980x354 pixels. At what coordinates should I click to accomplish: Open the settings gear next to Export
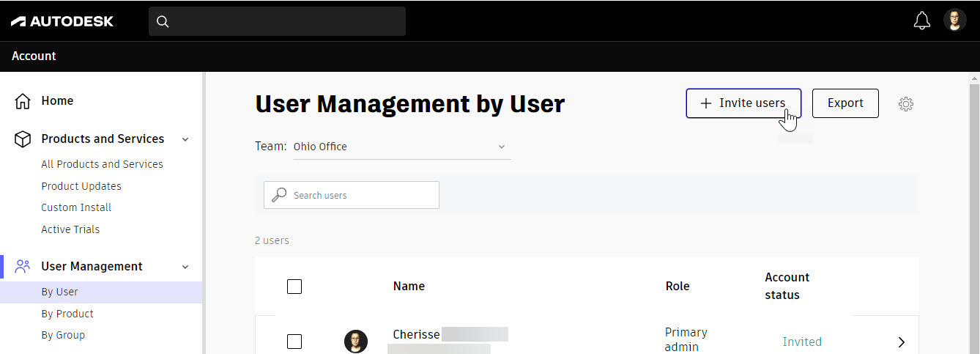(906, 104)
